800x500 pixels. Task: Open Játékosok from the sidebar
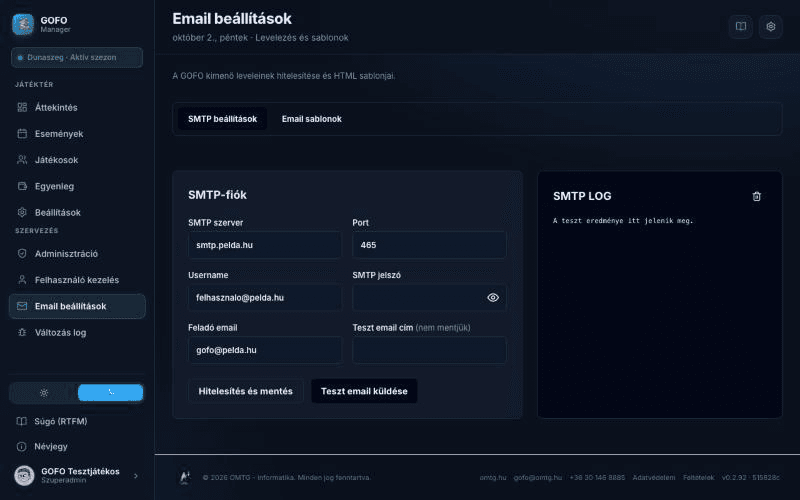tap(77, 160)
